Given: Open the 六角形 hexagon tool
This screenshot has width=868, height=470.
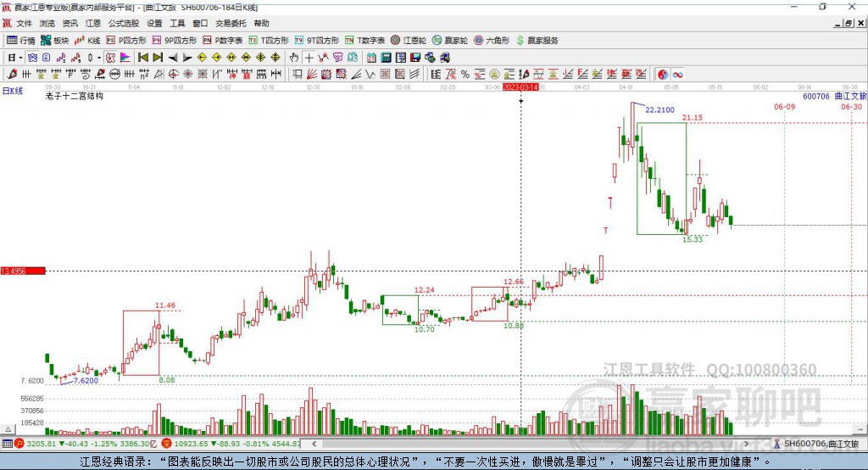Looking at the screenshot, I should 492,41.
